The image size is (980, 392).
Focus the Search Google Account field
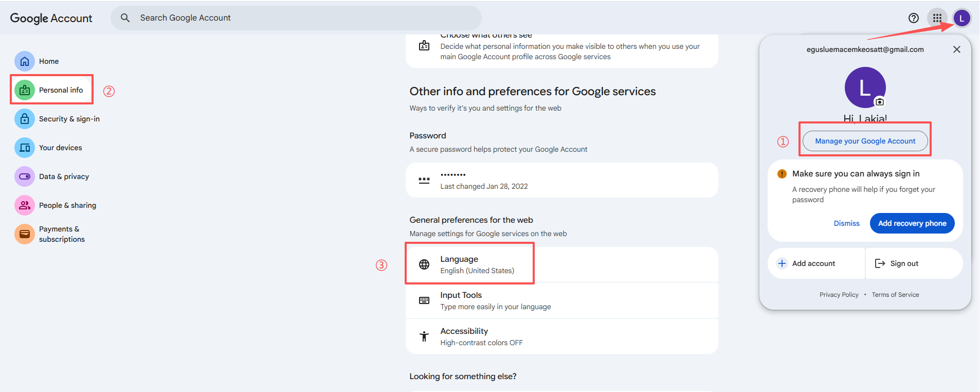click(296, 18)
